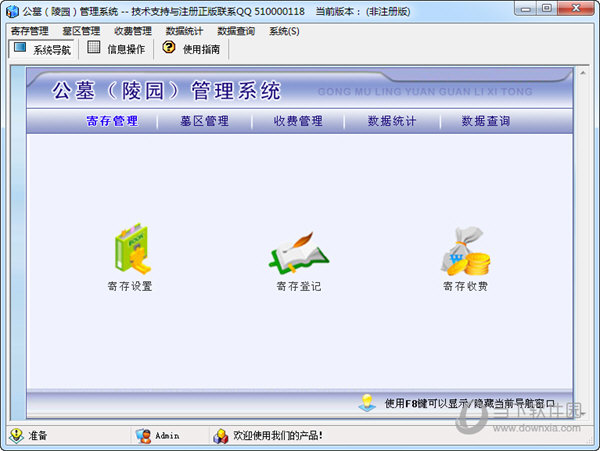The image size is (600, 451).
Task: Switch to the 数据查询 navigation tab
Action: pos(486,121)
